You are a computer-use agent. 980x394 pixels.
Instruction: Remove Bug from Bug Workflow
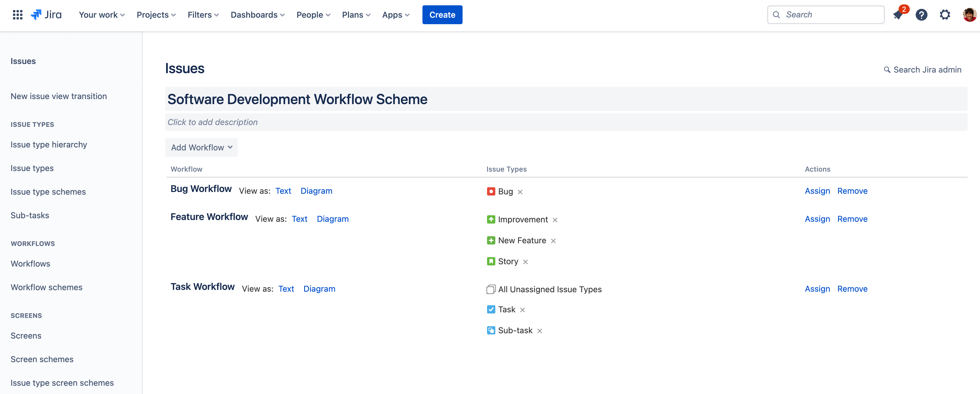click(x=520, y=191)
